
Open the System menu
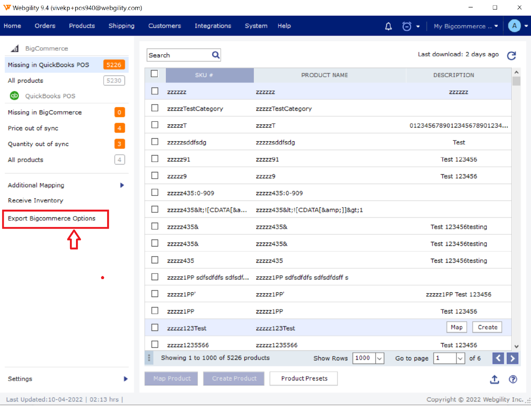click(x=256, y=26)
